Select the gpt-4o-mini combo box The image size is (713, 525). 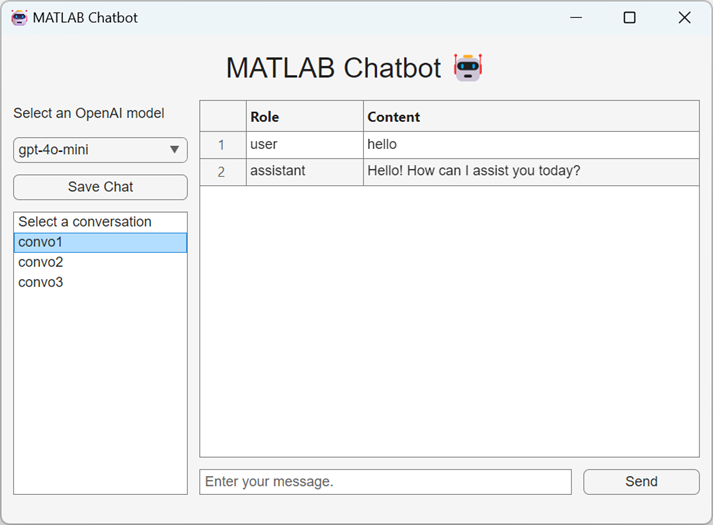click(x=90, y=150)
